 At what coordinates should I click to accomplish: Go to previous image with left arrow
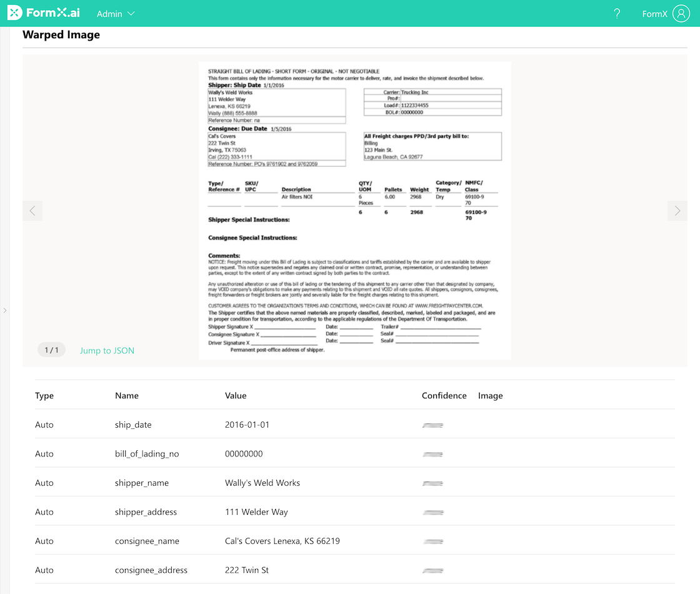(32, 211)
